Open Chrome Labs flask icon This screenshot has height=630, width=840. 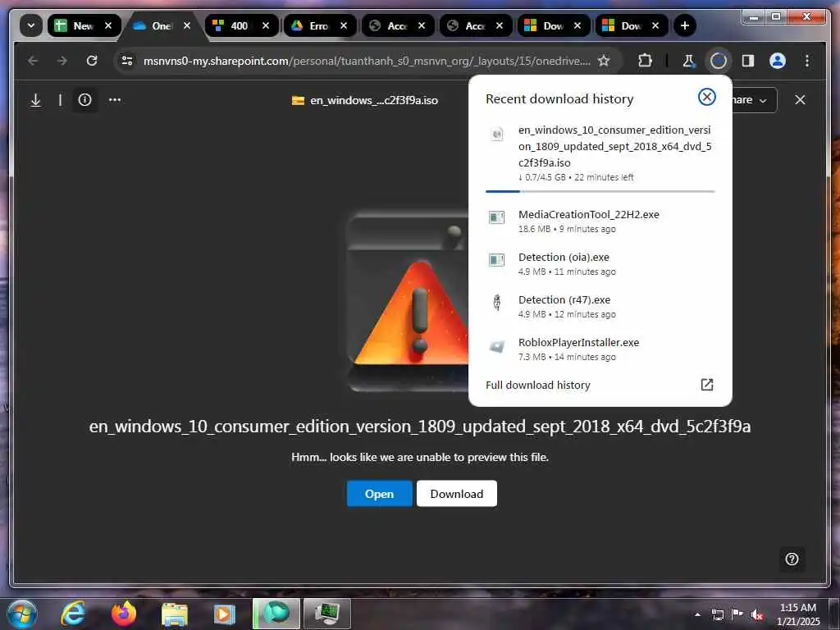tap(689, 61)
